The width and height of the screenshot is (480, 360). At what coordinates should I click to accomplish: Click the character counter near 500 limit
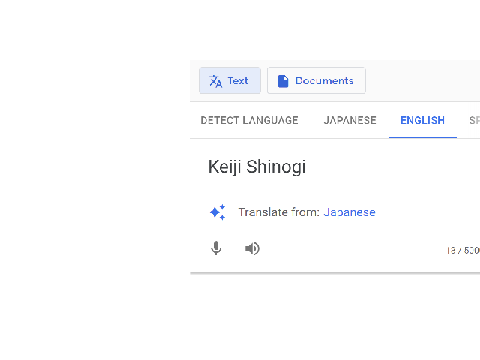[x=463, y=250]
